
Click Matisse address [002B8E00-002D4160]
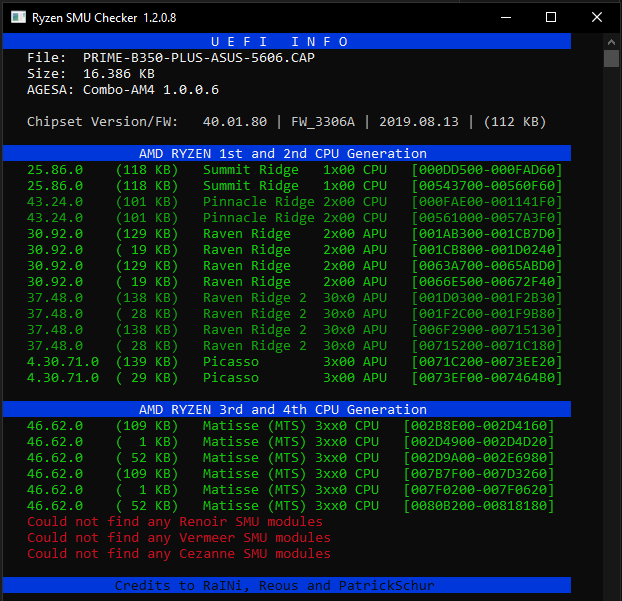pyautogui.click(x=479, y=426)
